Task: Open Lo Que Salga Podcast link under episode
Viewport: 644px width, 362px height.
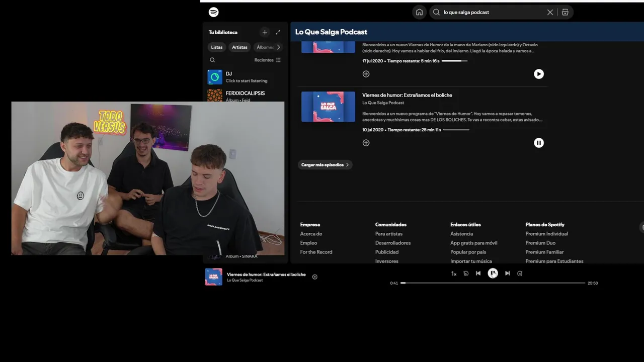Action: [383, 103]
